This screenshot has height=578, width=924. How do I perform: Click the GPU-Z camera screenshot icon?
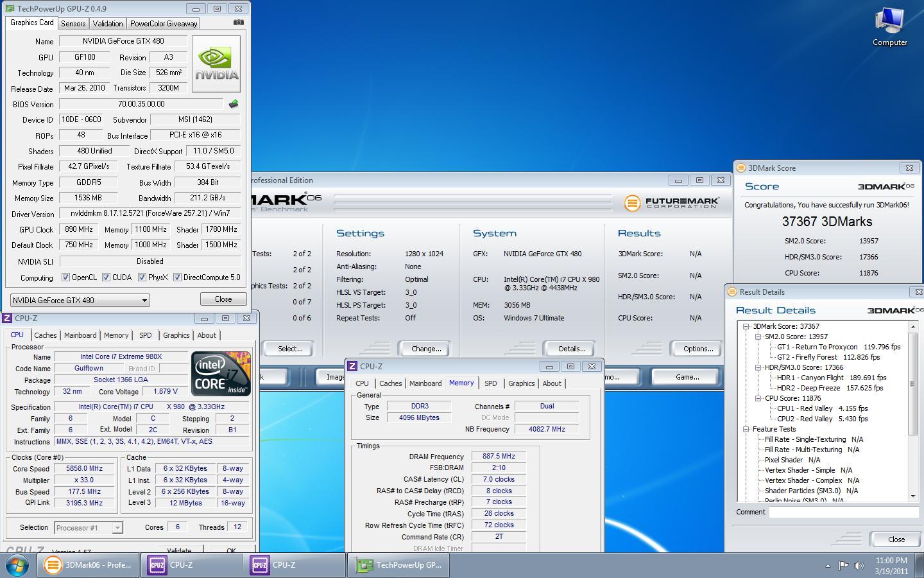(x=238, y=22)
